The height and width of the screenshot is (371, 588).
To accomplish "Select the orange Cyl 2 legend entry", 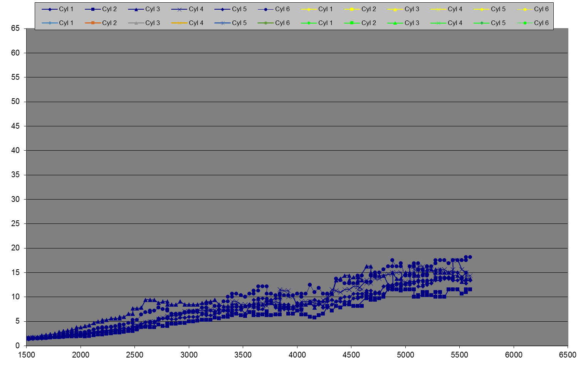I will coord(101,23).
